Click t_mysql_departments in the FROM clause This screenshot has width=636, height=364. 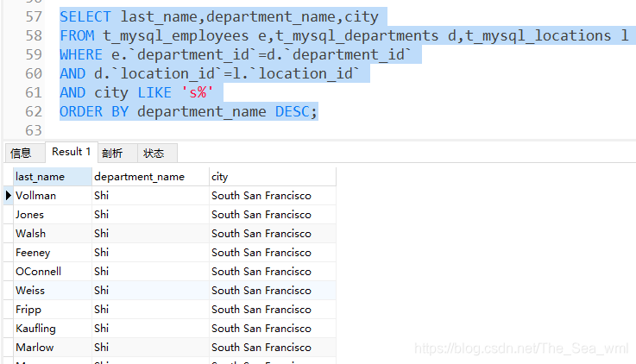tap(357, 36)
